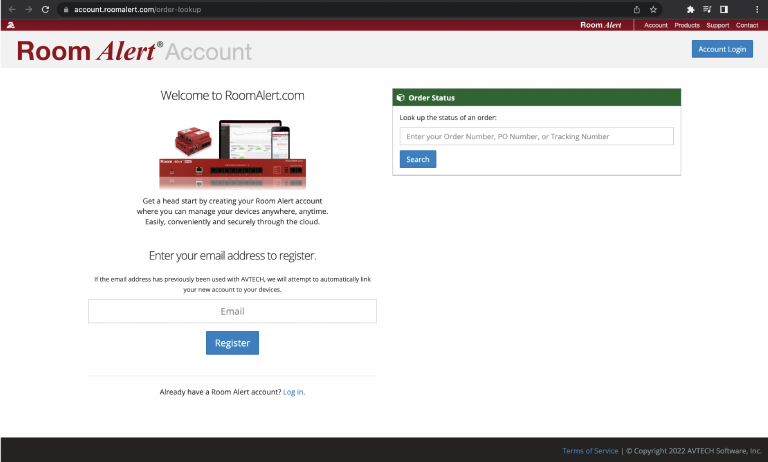Open the browser extensions puzzle icon
Viewport: 768px width, 462px height.
(691, 9)
